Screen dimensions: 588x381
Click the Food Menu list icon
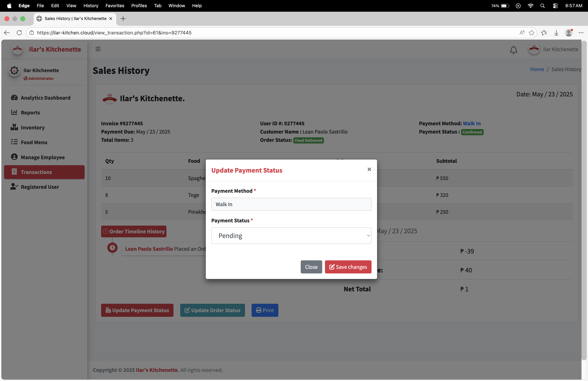coord(14,142)
